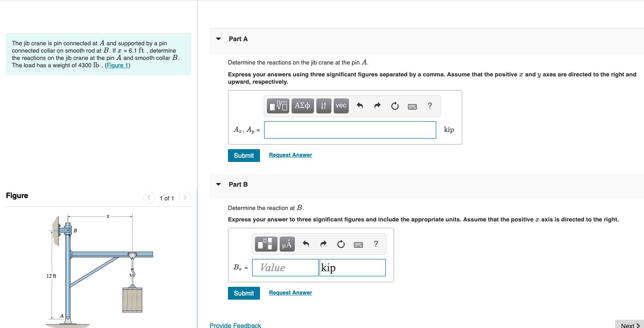Redo edit in Part A toolbar

pyautogui.click(x=377, y=106)
